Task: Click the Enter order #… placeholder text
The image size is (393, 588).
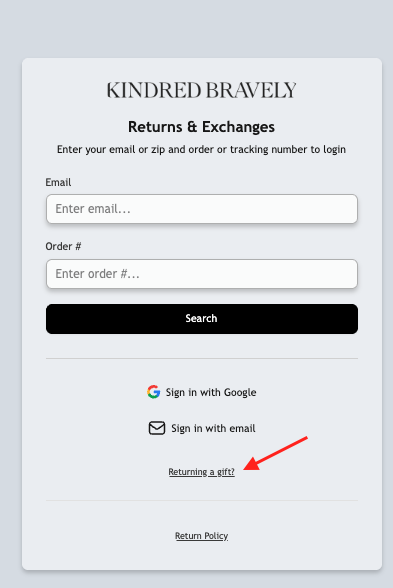Action: (x=98, y=274)
